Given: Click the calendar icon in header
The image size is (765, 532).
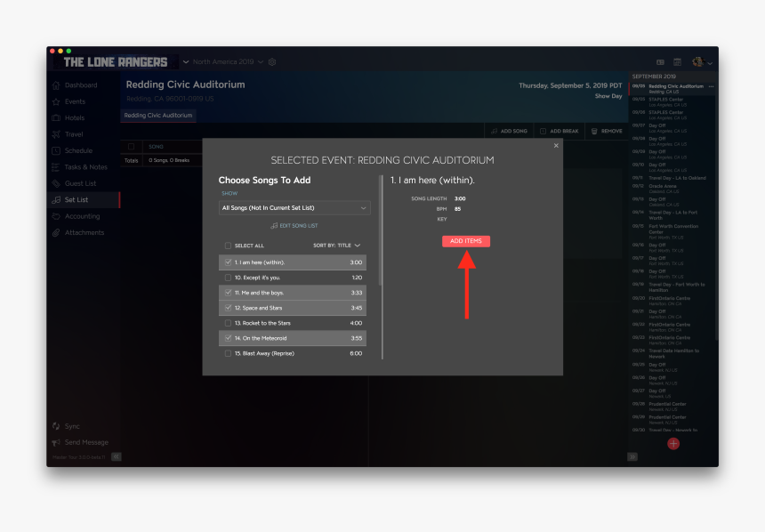Looking at the screenshot, I should 677,62.
